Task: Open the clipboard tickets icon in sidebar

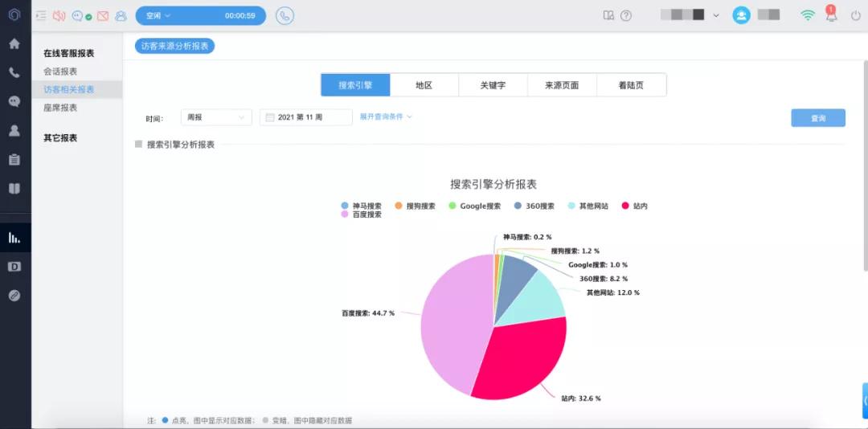Action: click(x=14, y=159)
